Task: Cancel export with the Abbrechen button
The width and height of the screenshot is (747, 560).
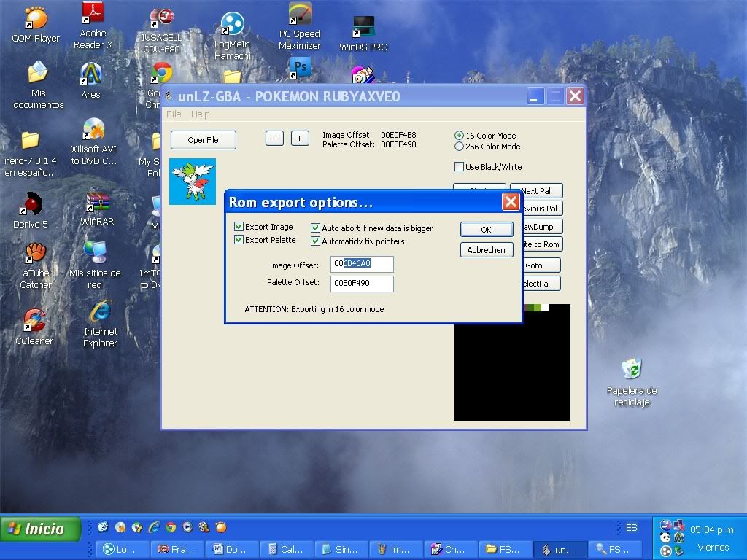Action: pyautogui.click(x=487, y=250)
